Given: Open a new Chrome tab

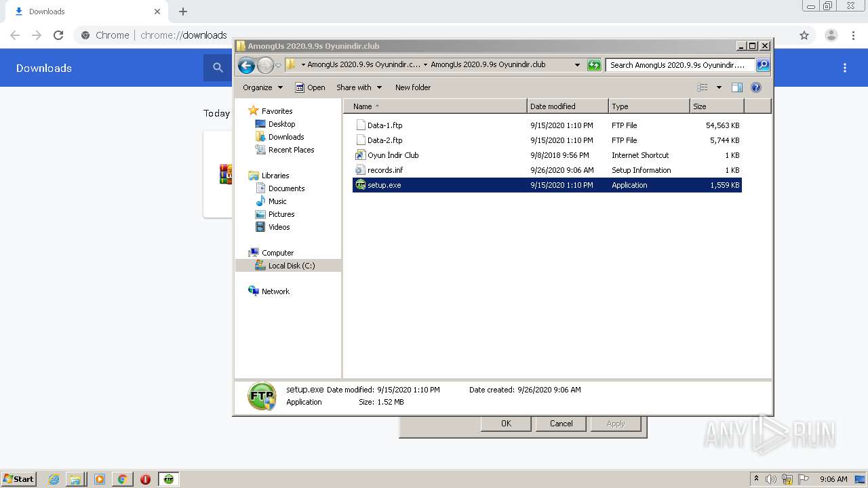Looking at the screenshot, I should point(183,12).
